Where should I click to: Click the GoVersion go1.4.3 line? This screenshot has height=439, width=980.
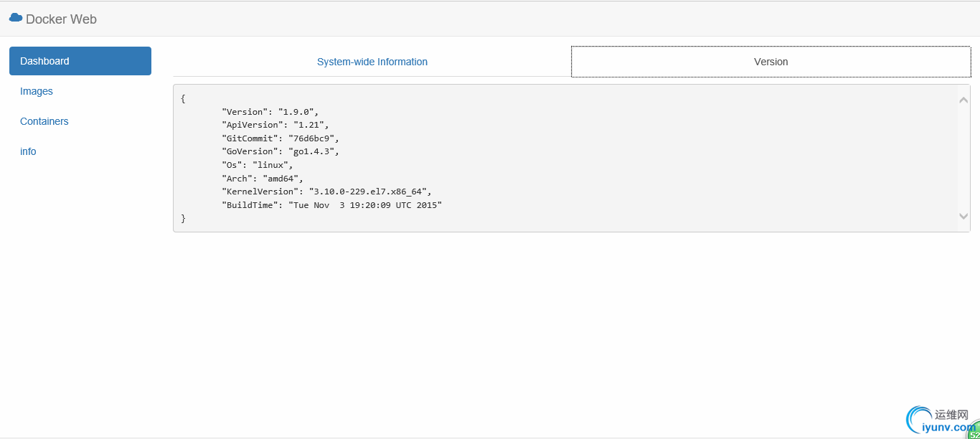coord(280,151)
